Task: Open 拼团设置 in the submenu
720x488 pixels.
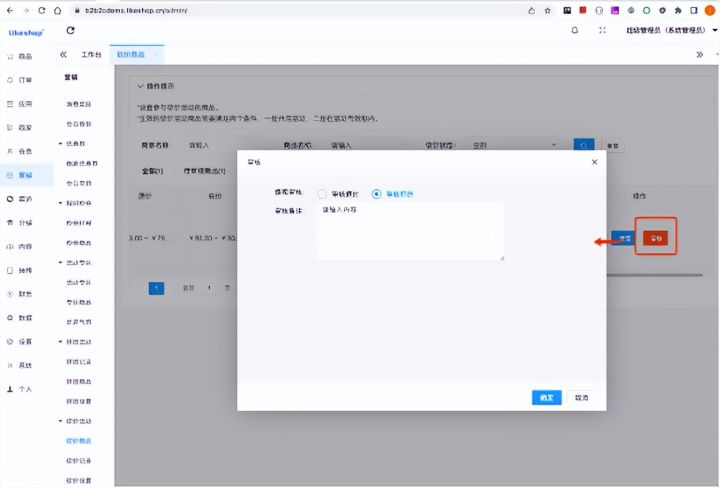Action: (79, 401)
